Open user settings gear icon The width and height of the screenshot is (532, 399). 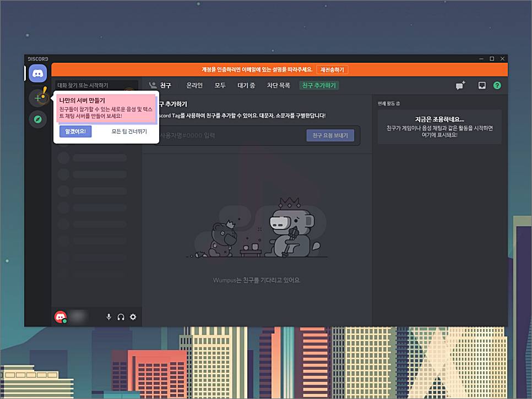point(133,317)
